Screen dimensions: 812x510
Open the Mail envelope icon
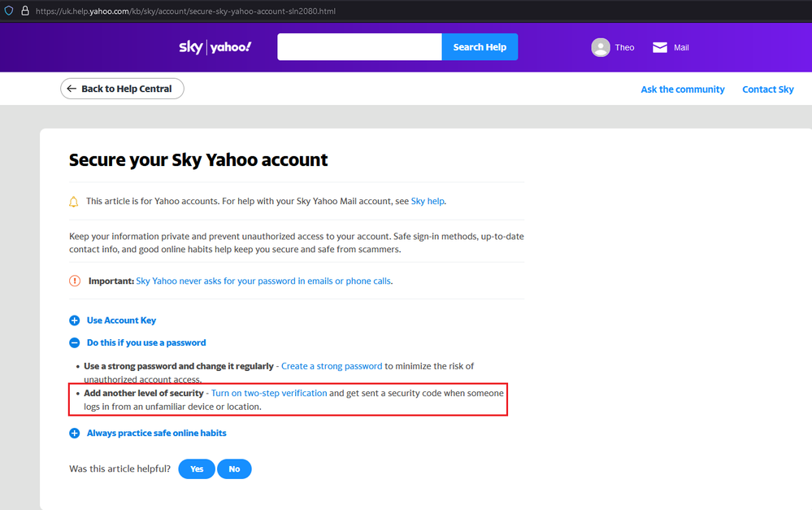tap(660, 47)
